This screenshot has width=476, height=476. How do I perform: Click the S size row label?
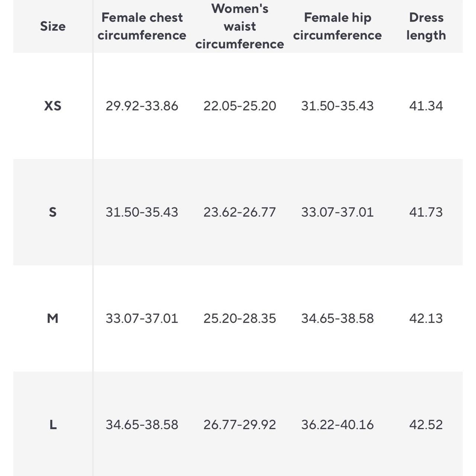click(53, 212)
